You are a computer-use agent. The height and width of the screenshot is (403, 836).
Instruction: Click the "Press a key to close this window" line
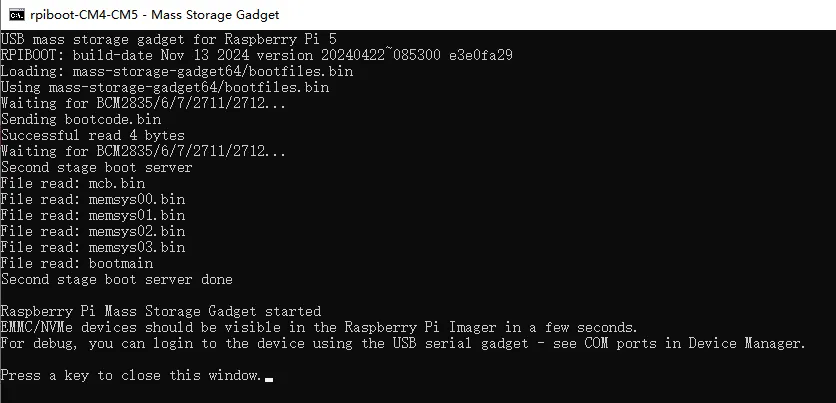[131, 376]
